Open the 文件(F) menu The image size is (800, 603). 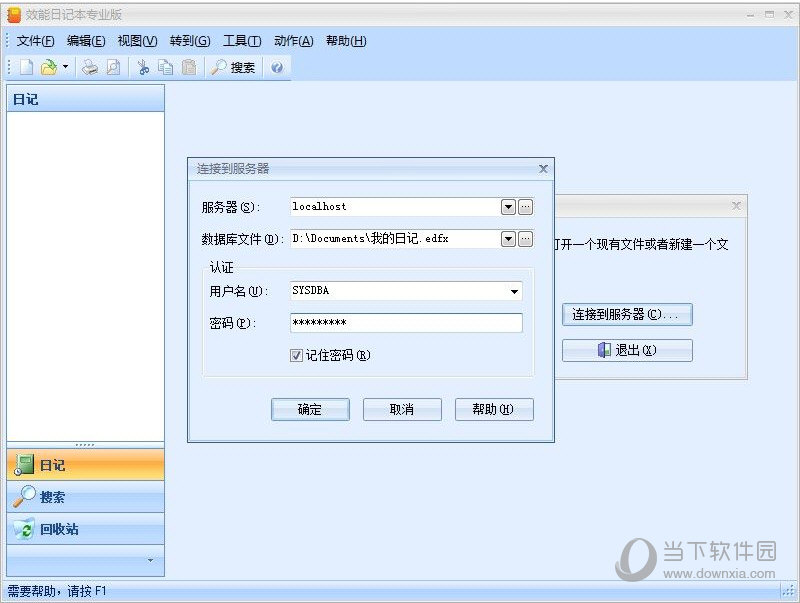coord(35,41)
